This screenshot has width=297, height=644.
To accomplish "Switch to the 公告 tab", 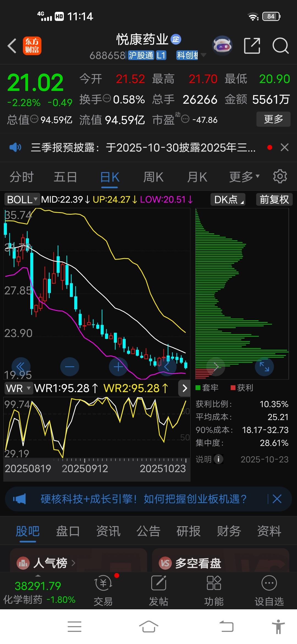I will (148, 531).
